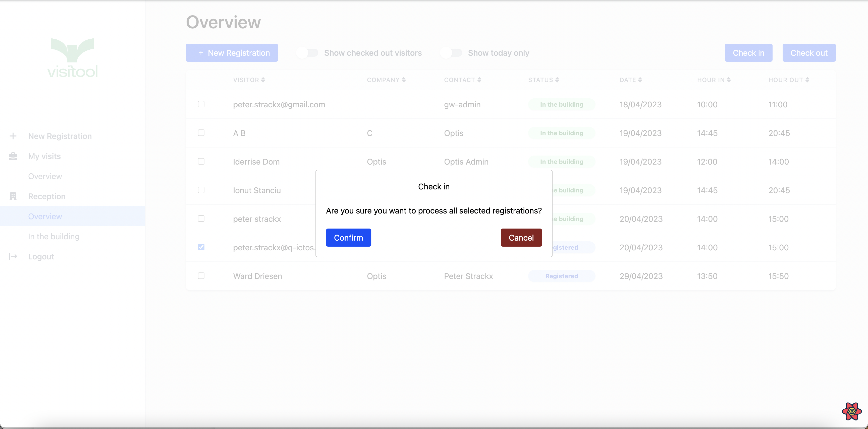The height and width of the screenshot is (429, 868).
Task: Tick checkbox for peter strackx row
Action: tap(201, 219)
